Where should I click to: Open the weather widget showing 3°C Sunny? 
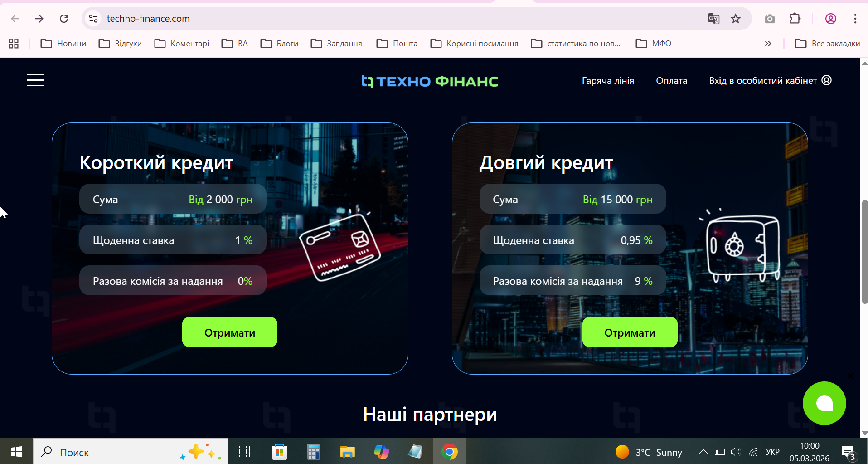(x=649, y=452)
